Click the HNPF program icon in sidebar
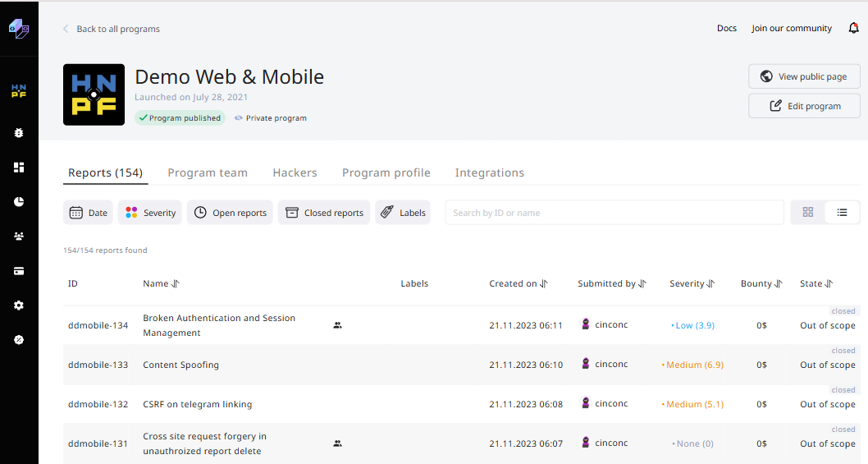Screen dimensions: 868x464 [19, 90]
